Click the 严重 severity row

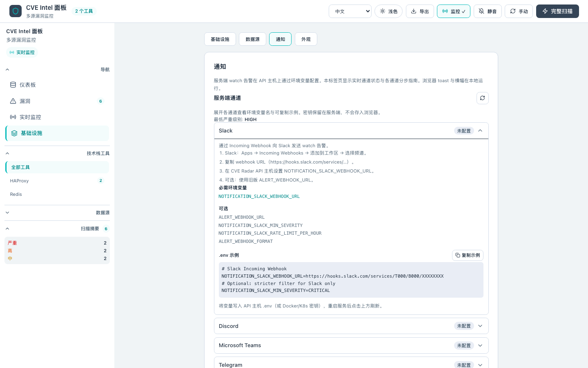tap(57, 243)
